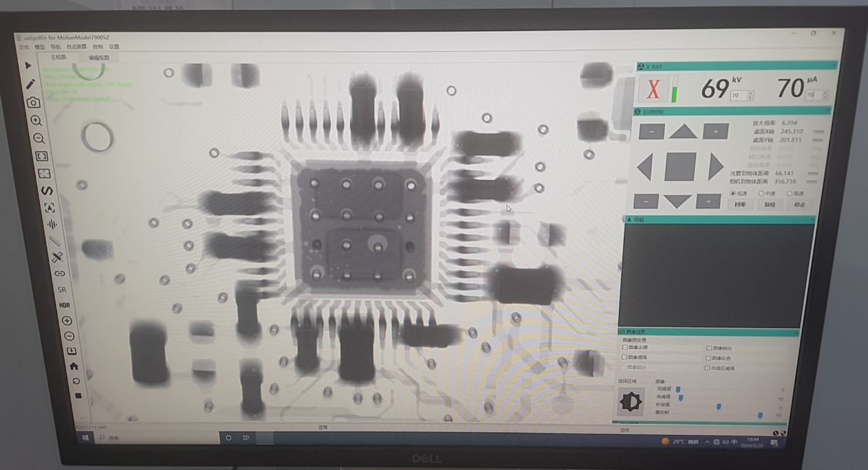Click the 补偿值 slider handle
Screen dimensions: 868x470
click(719, 407)
